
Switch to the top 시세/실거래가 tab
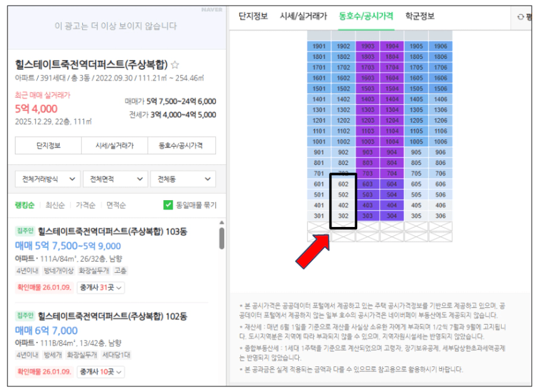304,16
